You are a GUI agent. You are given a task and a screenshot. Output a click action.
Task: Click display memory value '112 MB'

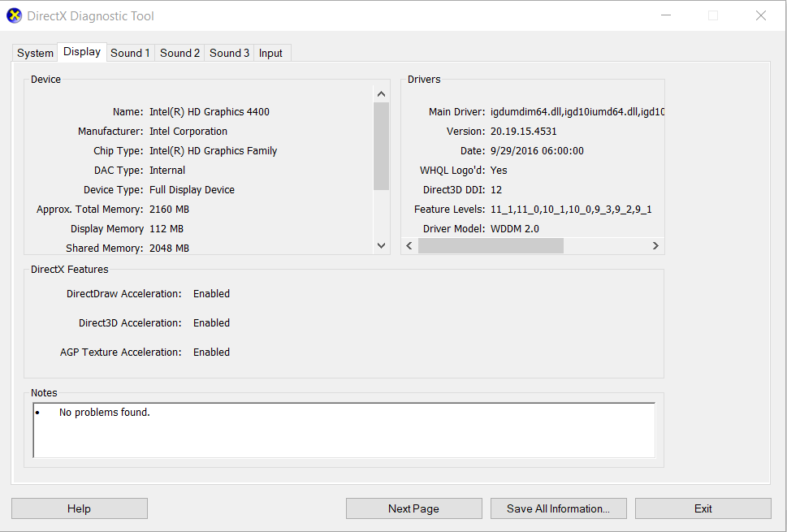166,229
